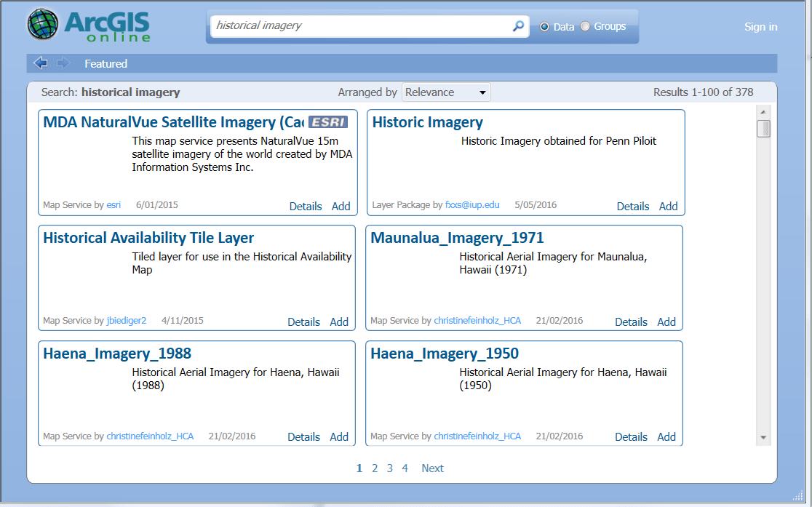Click Details on Haena_Imagery_1950 card
This screenshot has height=507, width=812.
pos(631,436)
